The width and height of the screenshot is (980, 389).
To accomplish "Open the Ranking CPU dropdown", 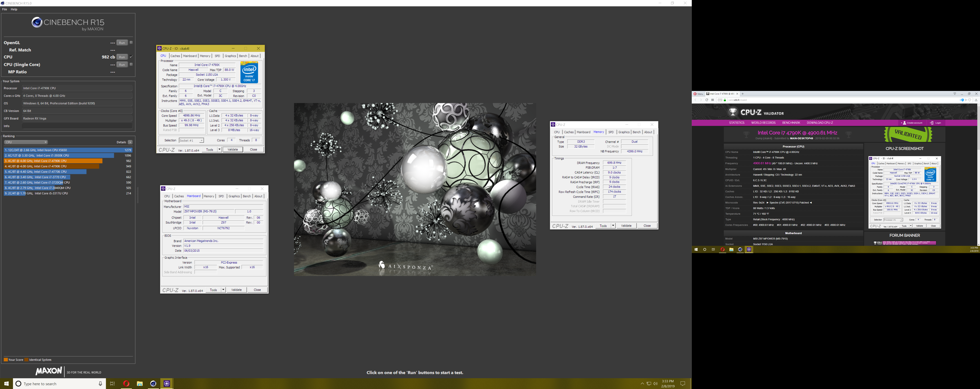I will click(26, 142).
